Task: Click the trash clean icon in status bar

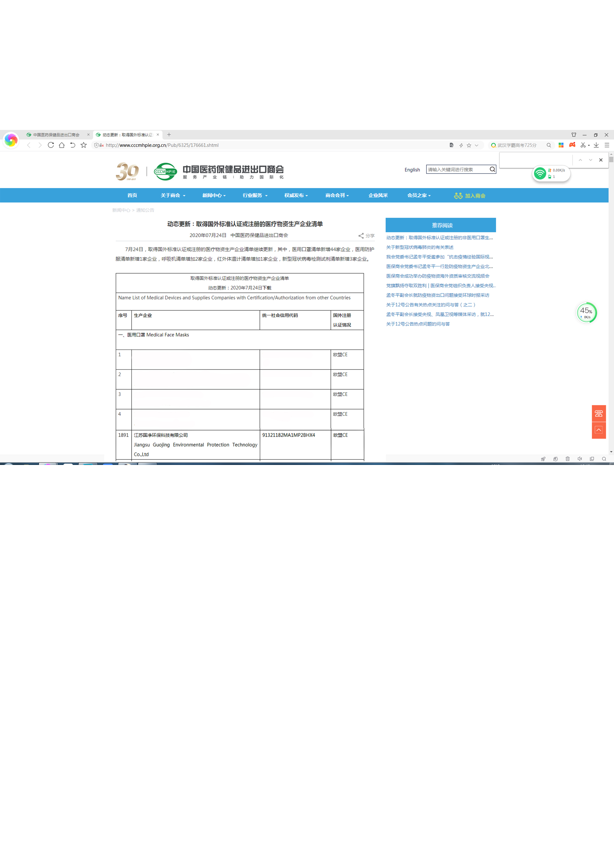Action: tap(567, 459)
